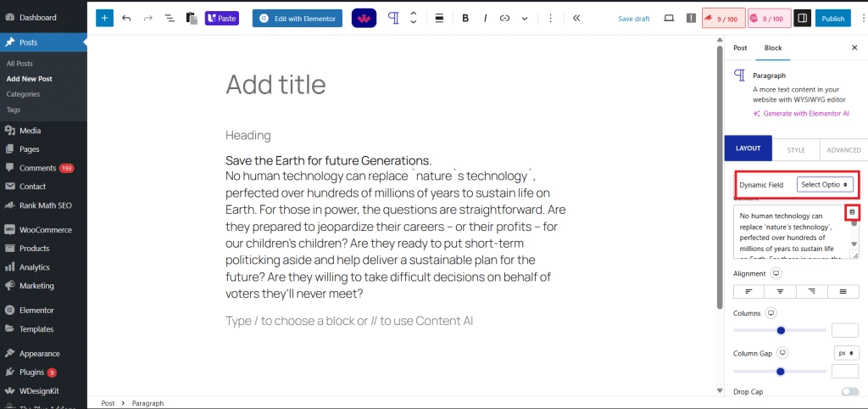The image size is (868, 409).
Task: Open Alignment responsive device icon
Action: (x=776, y=274)
